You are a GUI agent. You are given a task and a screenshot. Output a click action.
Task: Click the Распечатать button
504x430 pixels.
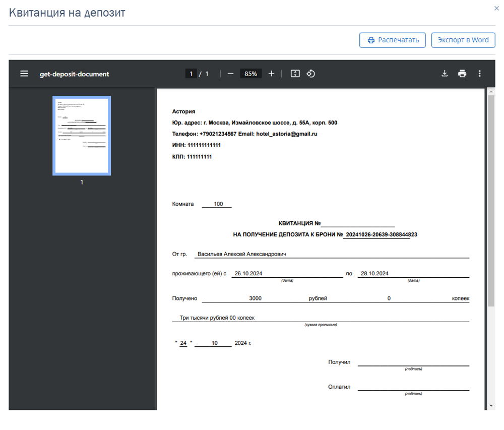(393, 40)
